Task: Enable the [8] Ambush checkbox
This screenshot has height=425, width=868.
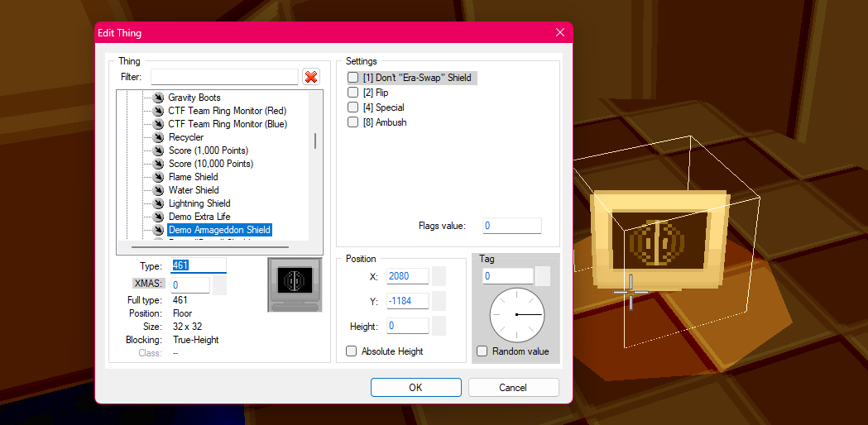Action: tap(352, 122)
